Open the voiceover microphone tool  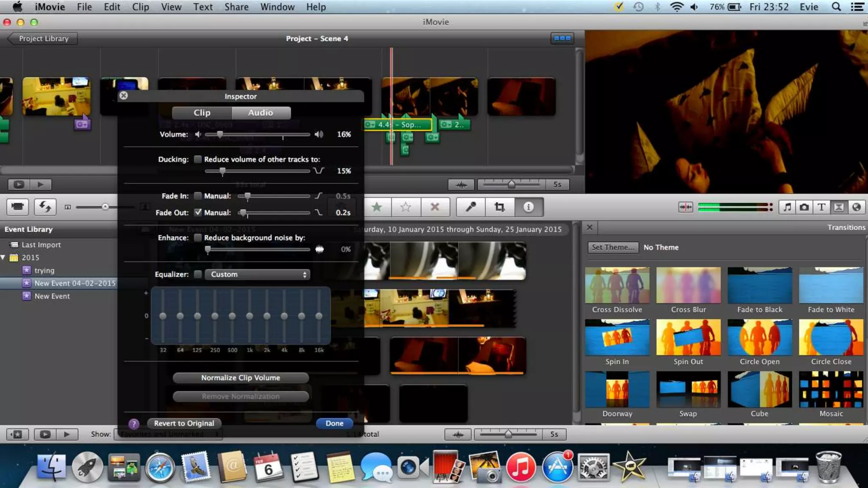coord(470,207)
